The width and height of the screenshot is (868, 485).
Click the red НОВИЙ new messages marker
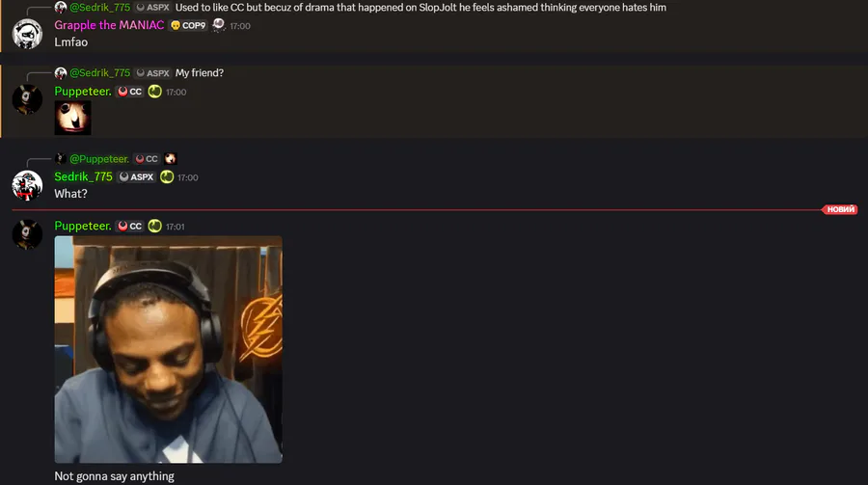point(840,209)
